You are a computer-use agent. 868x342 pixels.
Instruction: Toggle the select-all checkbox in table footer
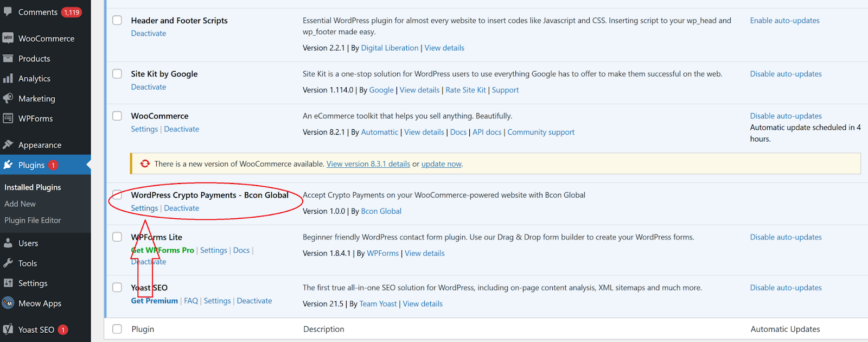117,329
